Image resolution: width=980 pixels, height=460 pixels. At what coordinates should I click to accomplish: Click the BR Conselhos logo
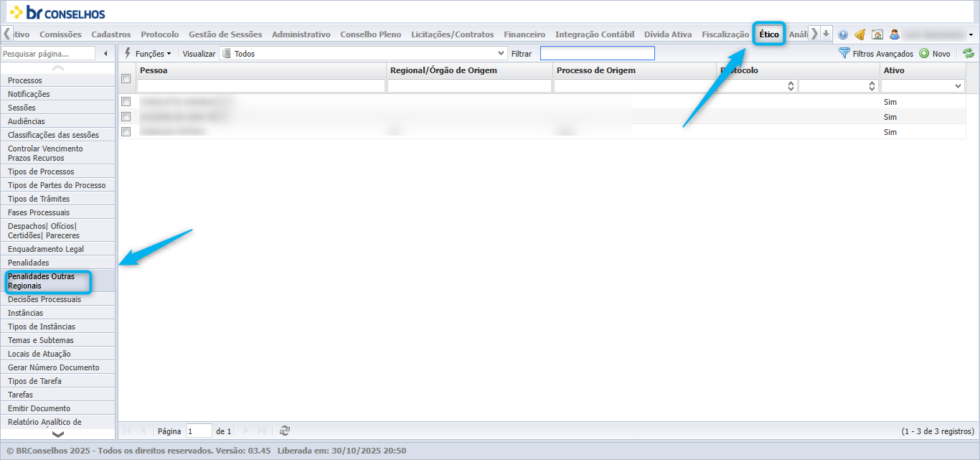click(57, 12)
